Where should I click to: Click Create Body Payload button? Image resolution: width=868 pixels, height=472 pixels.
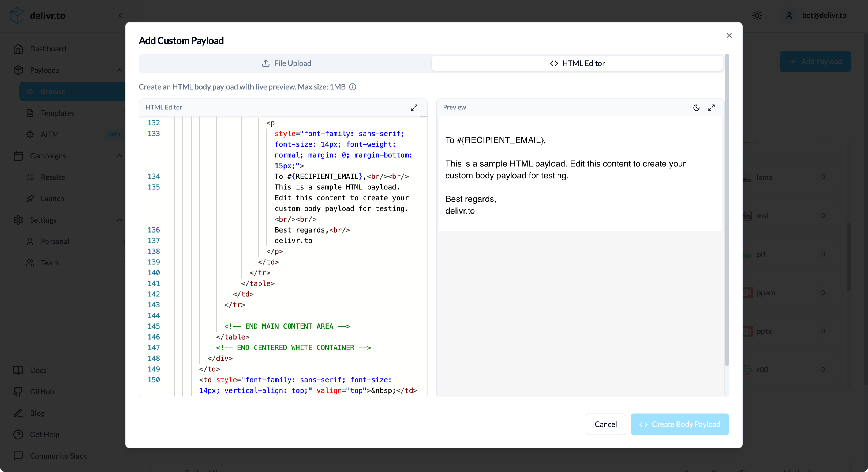click(679, 424)
